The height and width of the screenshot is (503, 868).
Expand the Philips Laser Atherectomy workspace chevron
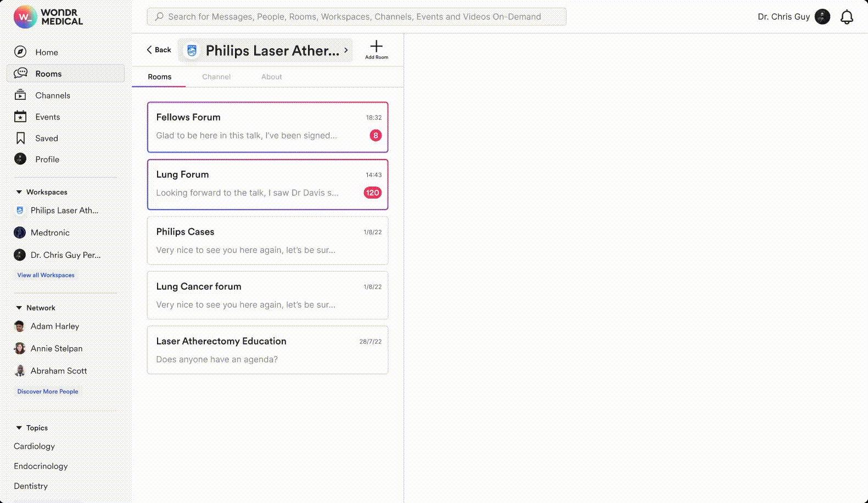(x=346, y=50)
